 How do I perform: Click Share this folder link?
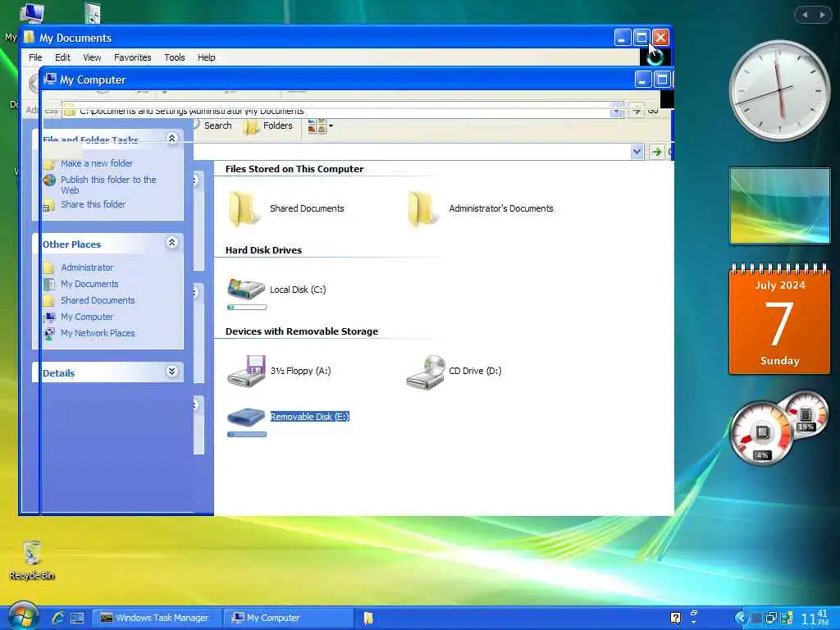94,204
